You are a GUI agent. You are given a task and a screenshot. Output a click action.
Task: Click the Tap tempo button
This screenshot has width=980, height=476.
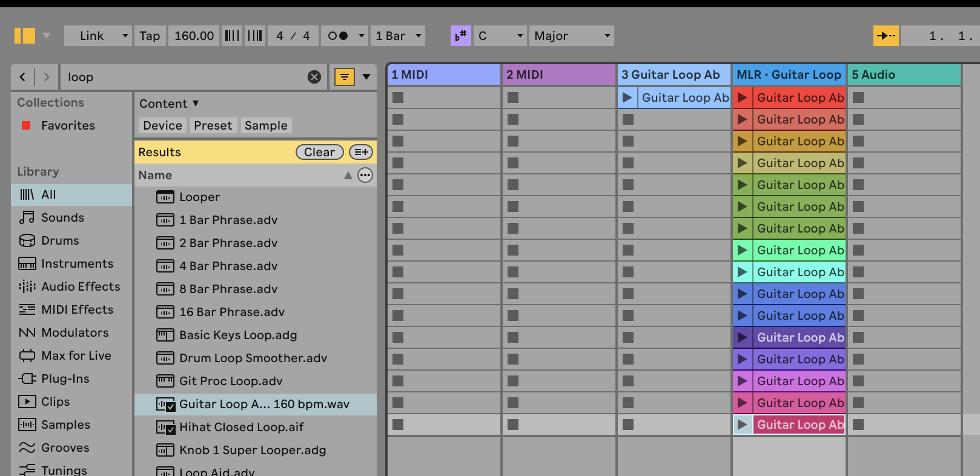pos(150,36)
